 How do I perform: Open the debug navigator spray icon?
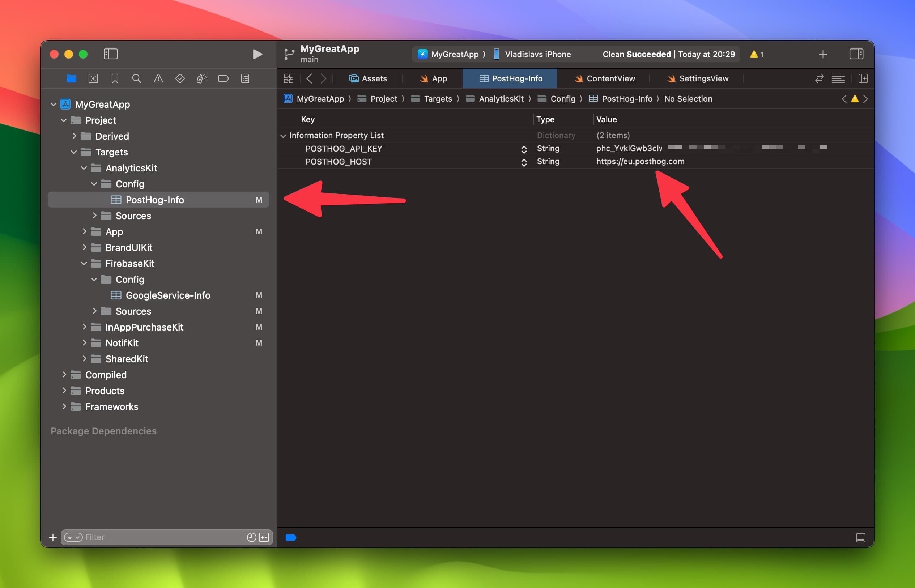pos(202,79)
